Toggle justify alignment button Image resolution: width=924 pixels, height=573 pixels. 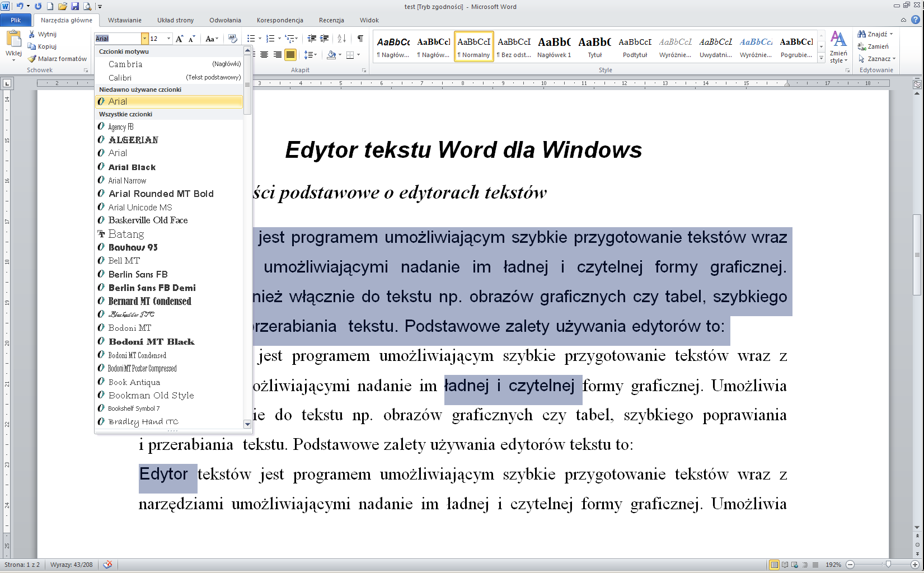pyautogui.click(x=290, y=55)
